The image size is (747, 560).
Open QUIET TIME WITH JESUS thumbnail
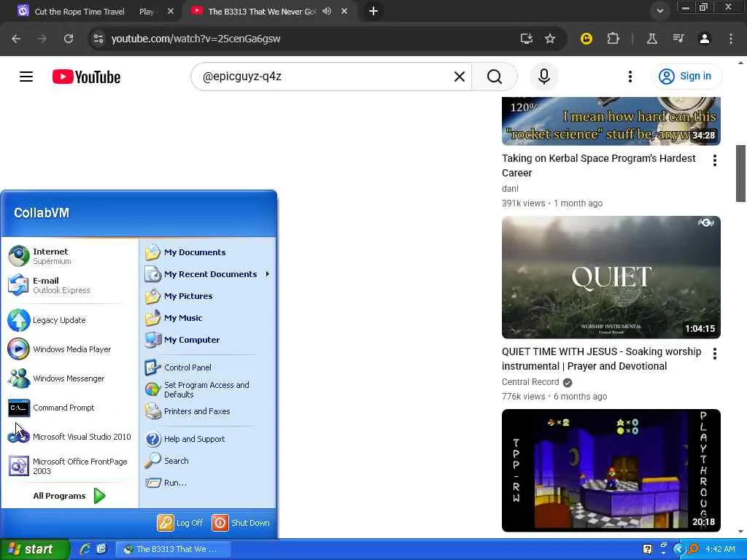click(x=611, y=277)
